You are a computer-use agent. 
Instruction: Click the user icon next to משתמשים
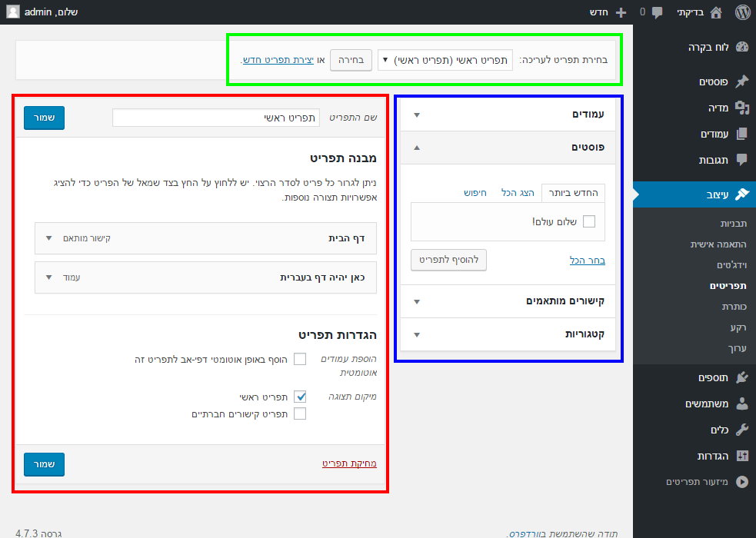[742, 403]
